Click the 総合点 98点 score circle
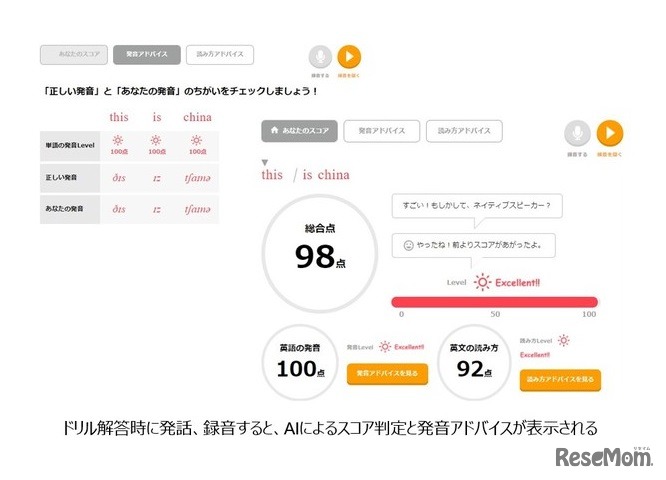The height and width of the screenshot is (480, 666). click(320, 254)
